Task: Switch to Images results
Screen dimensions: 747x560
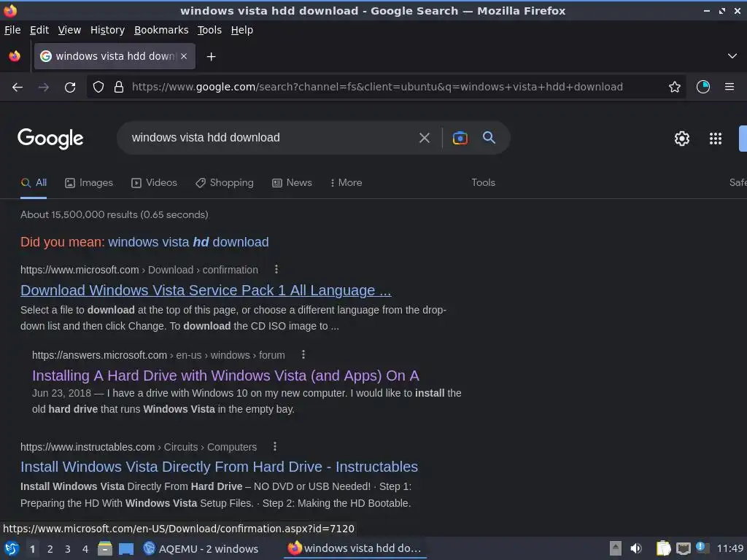Action: (89, 183)
